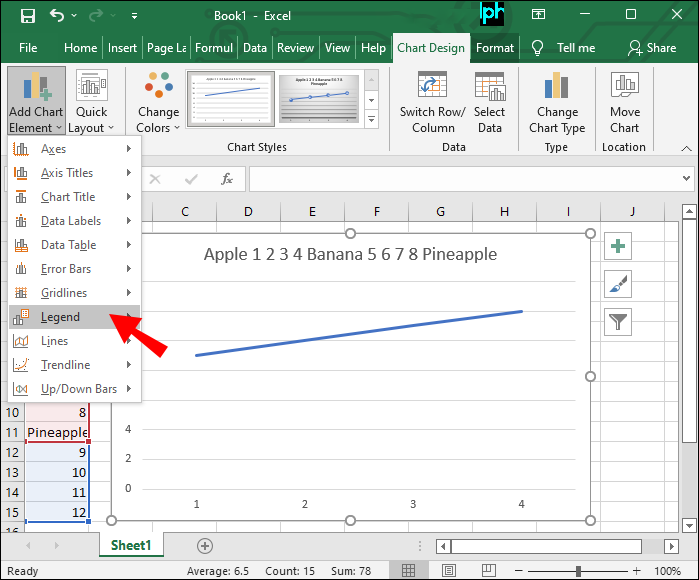Click the Move Chart icon
This screenshot has height=580, width=699.
tap(625, 84)
